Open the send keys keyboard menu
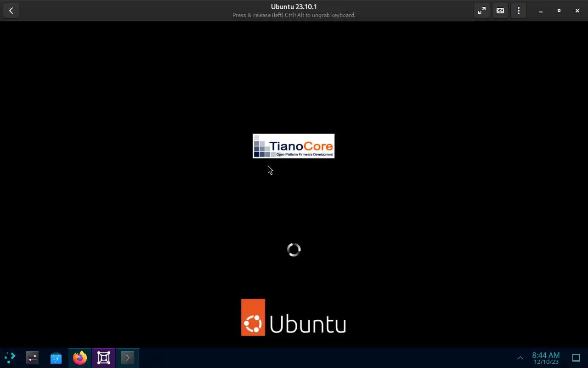The image size is (588, 368). [x=500, y=11]
